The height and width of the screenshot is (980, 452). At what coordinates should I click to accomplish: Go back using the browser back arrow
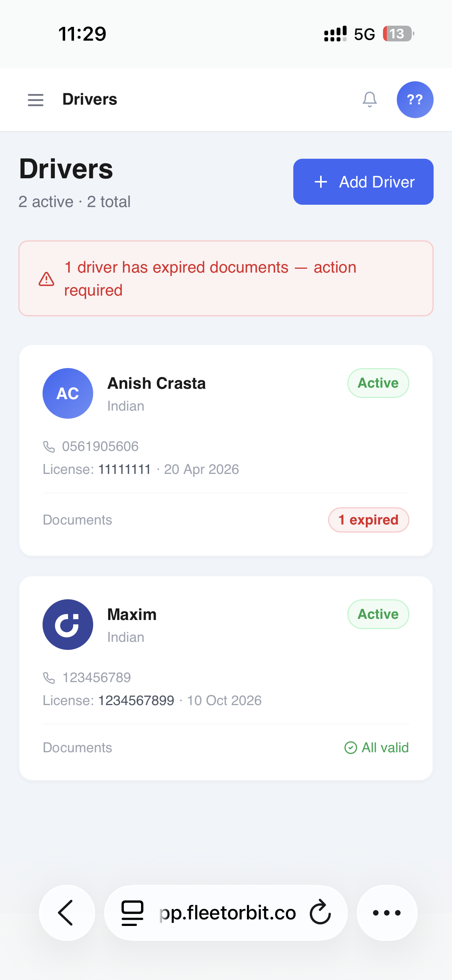67,913
